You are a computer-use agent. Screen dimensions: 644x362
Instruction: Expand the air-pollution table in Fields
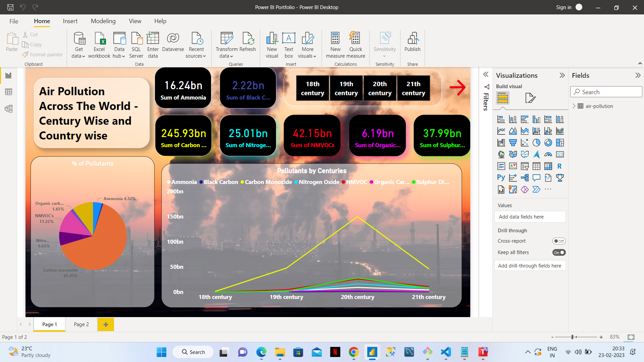574,106
